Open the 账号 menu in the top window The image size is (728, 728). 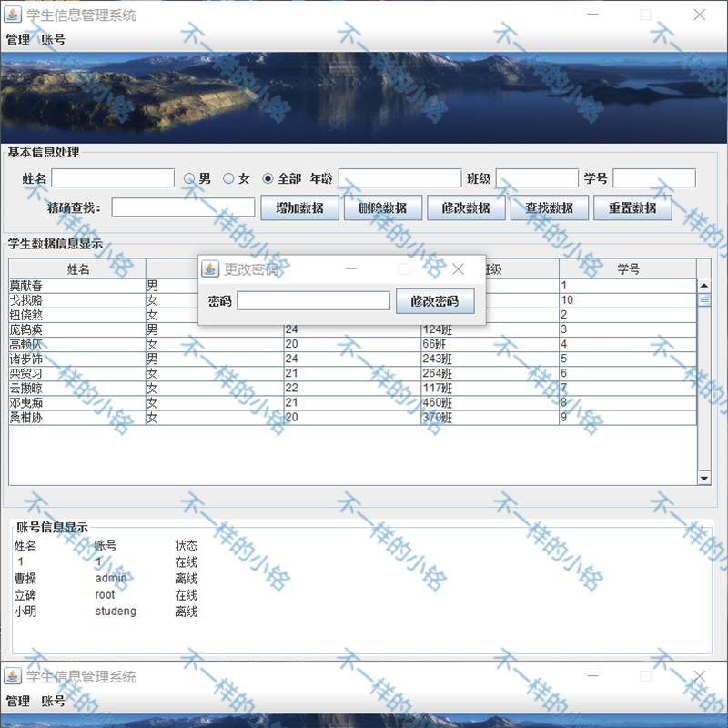tap(53, 39)
